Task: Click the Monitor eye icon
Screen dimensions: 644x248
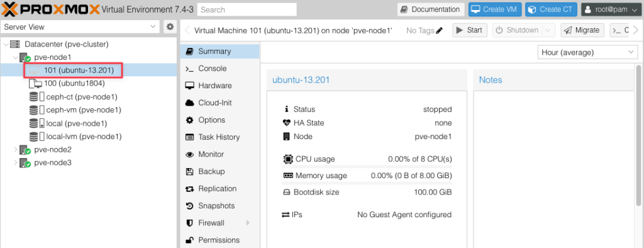Action: pyautogui.click(x=189, y=155)
